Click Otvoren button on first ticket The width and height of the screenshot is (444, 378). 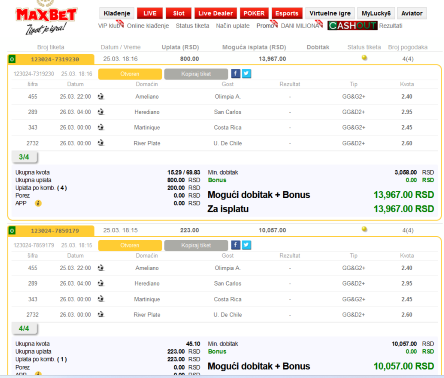point(130,74)
